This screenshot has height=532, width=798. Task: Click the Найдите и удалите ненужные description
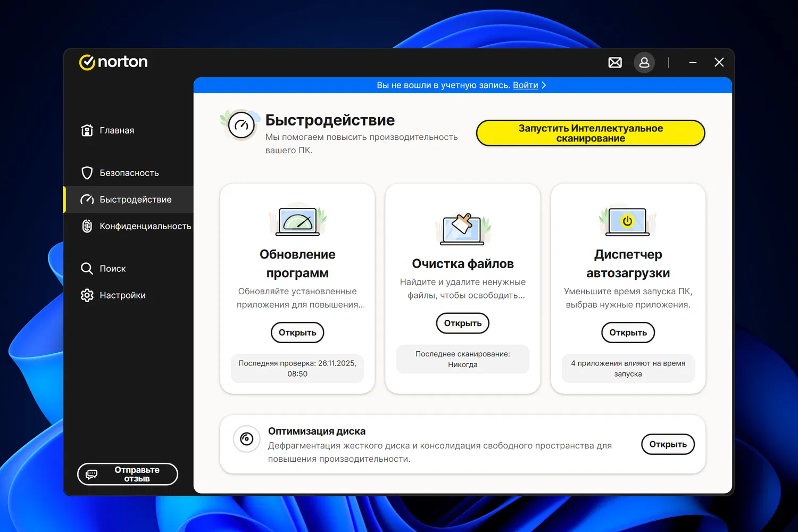pos(463,289)
